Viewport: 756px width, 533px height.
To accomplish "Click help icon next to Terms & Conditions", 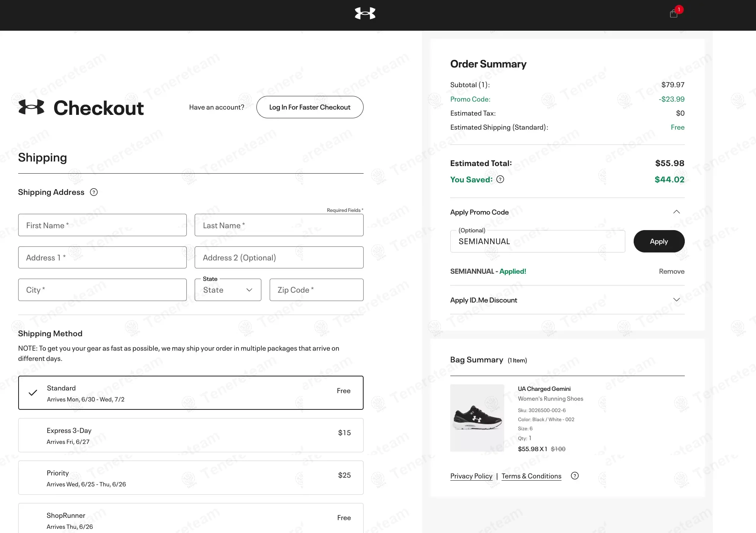I will (575, 476).
